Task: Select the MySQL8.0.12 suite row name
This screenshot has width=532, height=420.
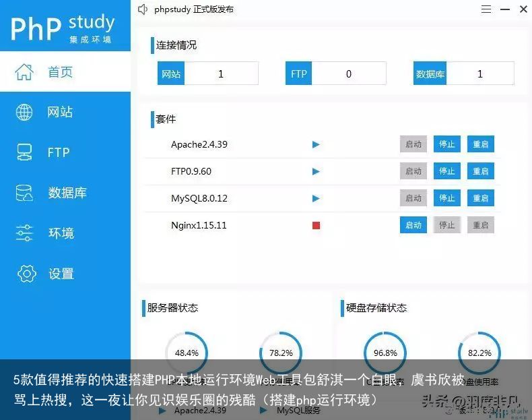Action: tap(199, 198)
